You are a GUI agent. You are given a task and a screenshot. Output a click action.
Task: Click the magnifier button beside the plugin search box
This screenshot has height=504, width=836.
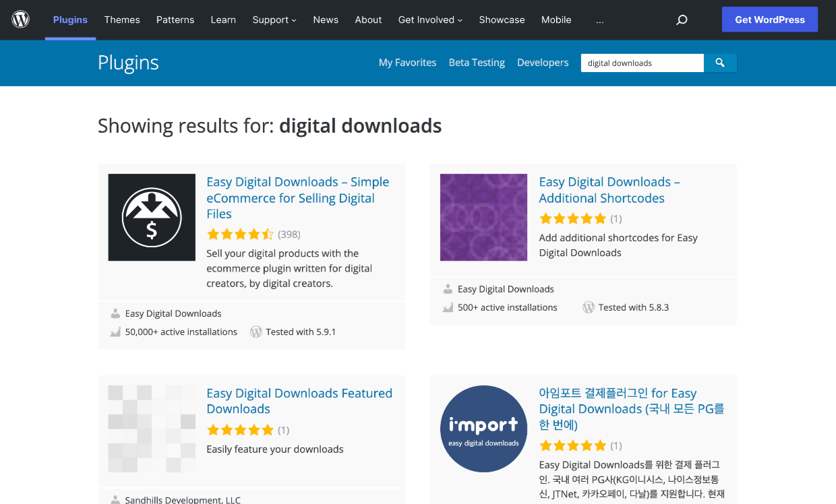[x=720, y=63]
